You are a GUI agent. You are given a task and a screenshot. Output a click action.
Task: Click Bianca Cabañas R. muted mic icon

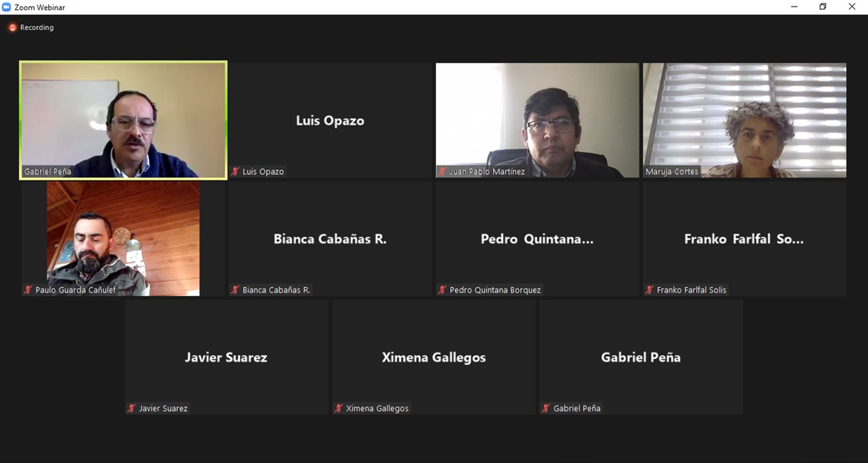coord(235,290)
